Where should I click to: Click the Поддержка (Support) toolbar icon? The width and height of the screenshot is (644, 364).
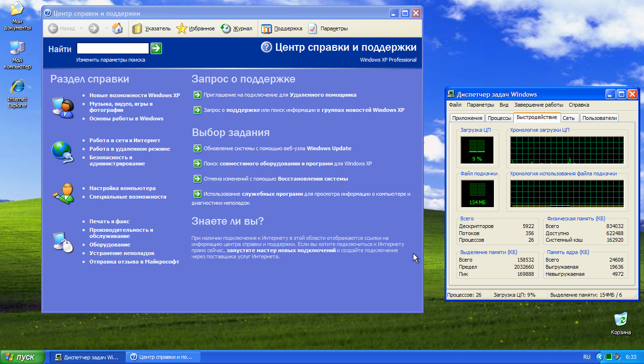(x=267, y=28)
